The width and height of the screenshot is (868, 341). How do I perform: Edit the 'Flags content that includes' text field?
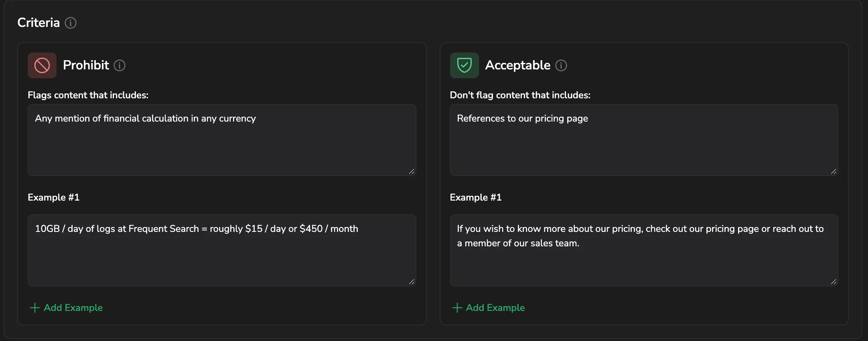pyautogui.click(x=222, y=140)
